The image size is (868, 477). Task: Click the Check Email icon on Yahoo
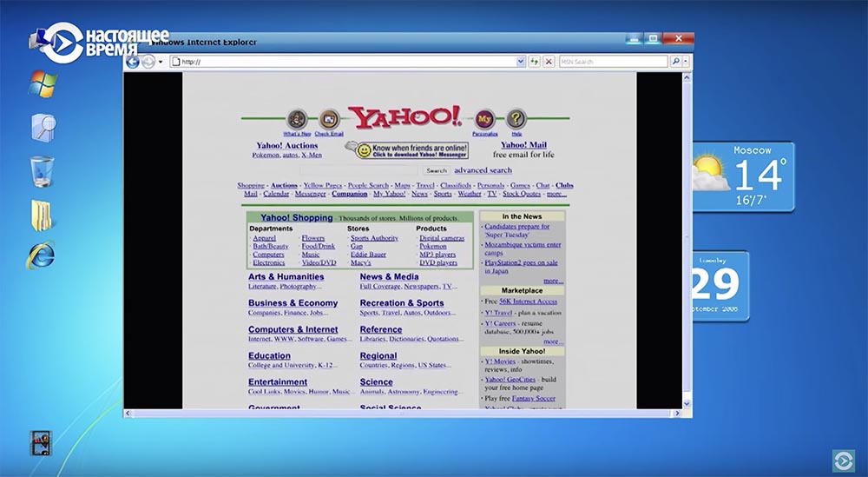(x=329, y=119)
